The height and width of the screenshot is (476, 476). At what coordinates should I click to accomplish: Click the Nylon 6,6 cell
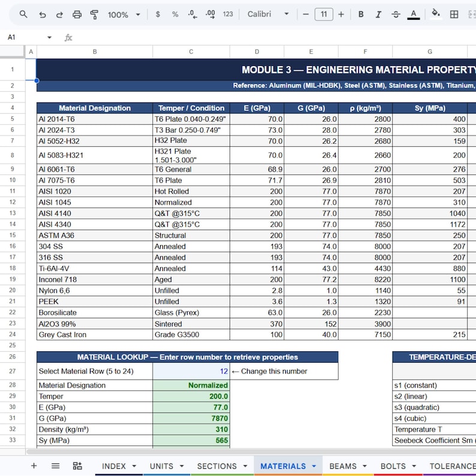pyautogui.click(x=95, y=291)
